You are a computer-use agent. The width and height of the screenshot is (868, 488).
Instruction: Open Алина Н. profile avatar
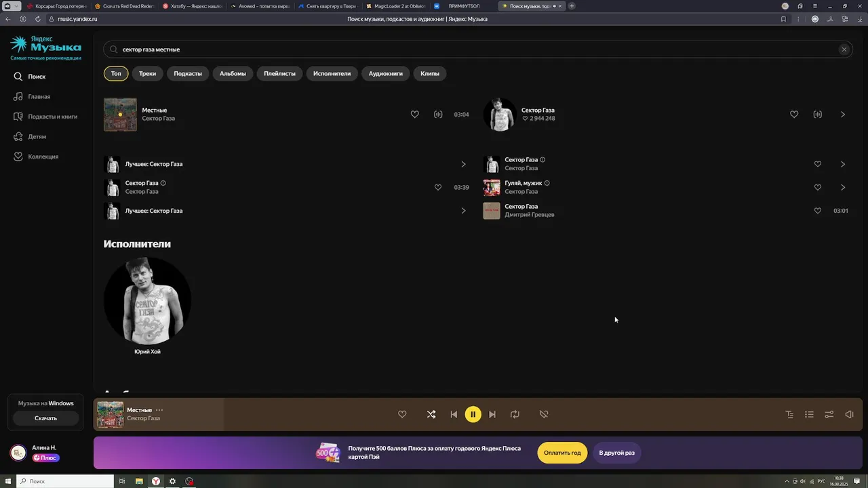click(x=18, y=453)
